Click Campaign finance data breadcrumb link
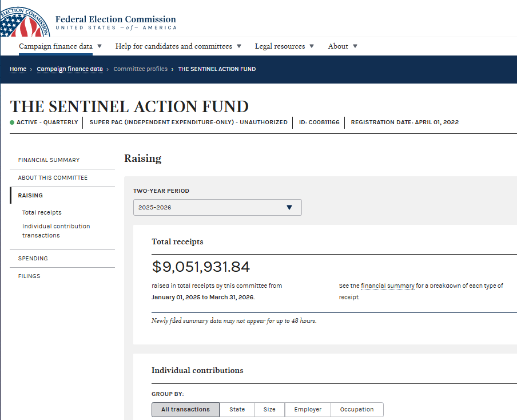 (x=70, y=69)
